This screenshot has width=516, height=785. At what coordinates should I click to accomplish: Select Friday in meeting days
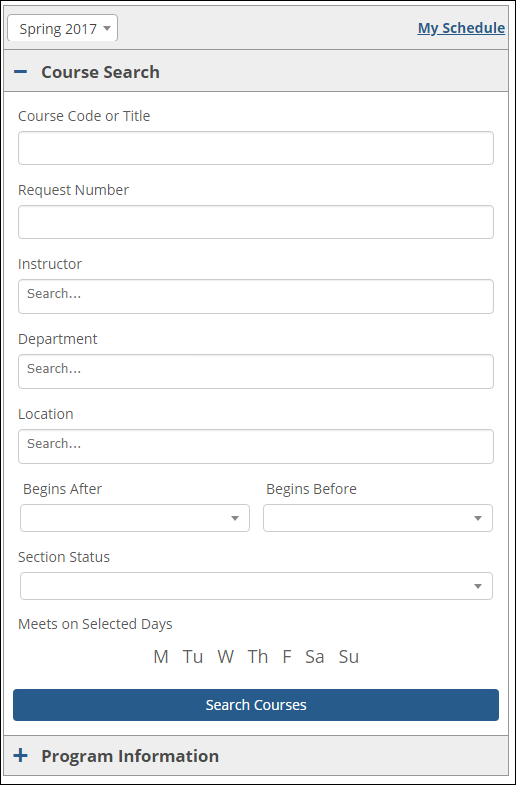[287, 656]
